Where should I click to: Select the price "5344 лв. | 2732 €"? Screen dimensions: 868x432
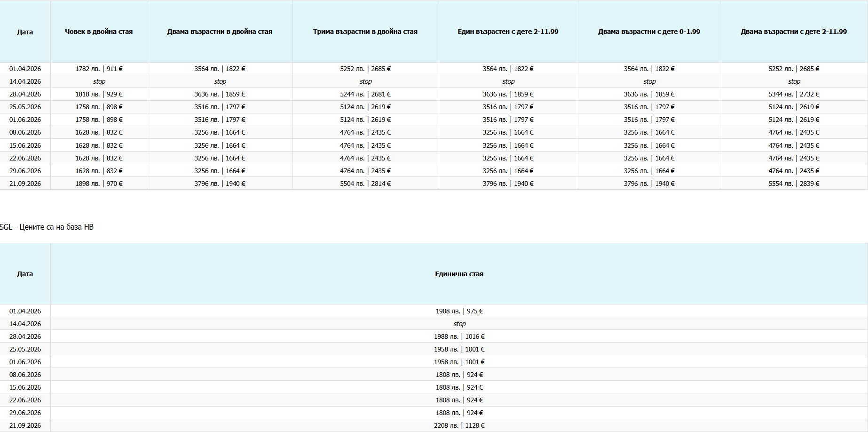click(x=794, y=94)
